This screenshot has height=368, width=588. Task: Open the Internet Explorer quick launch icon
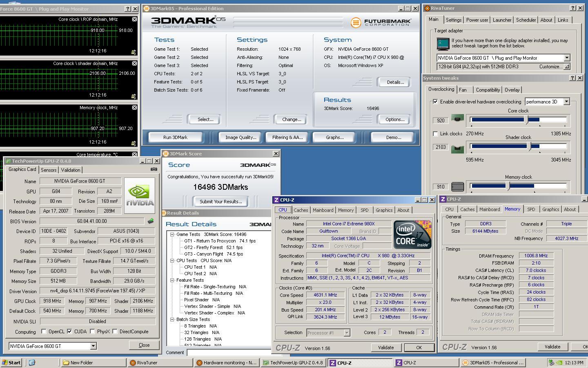point(32,362)
